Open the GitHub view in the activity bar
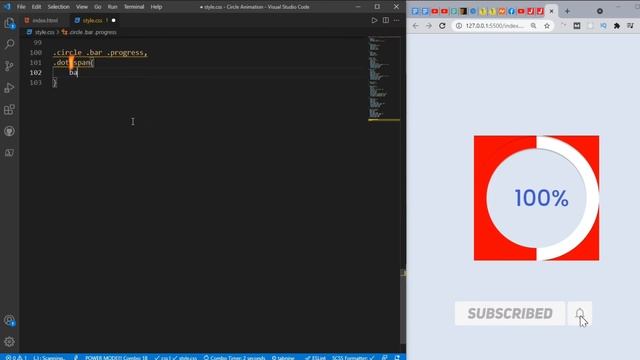Viewport: 640px width, 360px height. point(9,131)
